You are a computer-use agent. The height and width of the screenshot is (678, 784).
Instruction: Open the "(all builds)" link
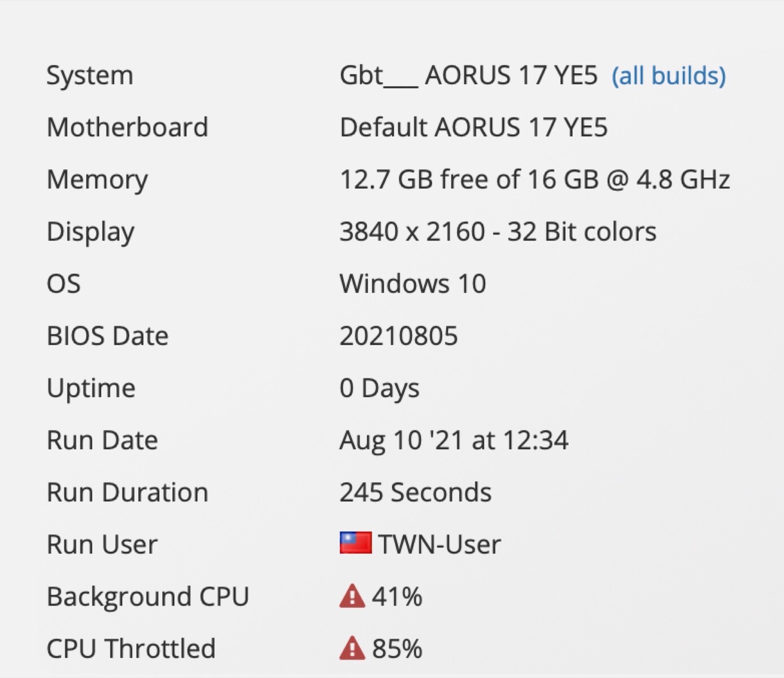(668, 76)
